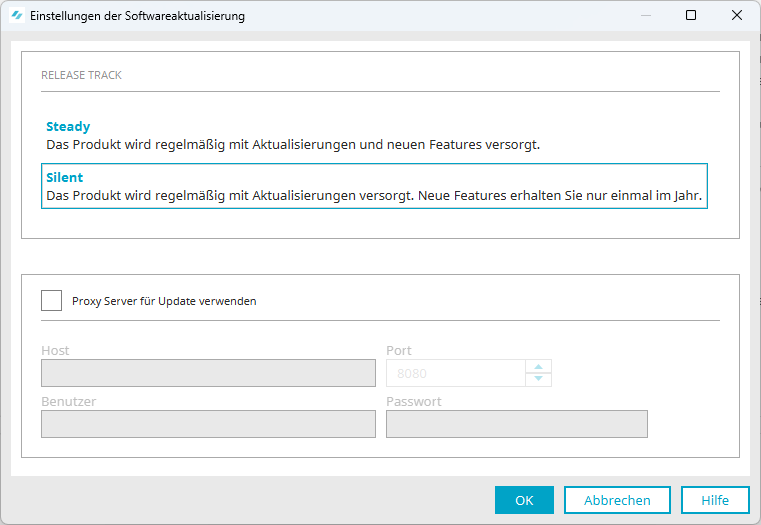Image resolution: width=761 pixels, height=525 pixels.
Task: Click the Abbrechen button
Action: (x=617, y=500)
